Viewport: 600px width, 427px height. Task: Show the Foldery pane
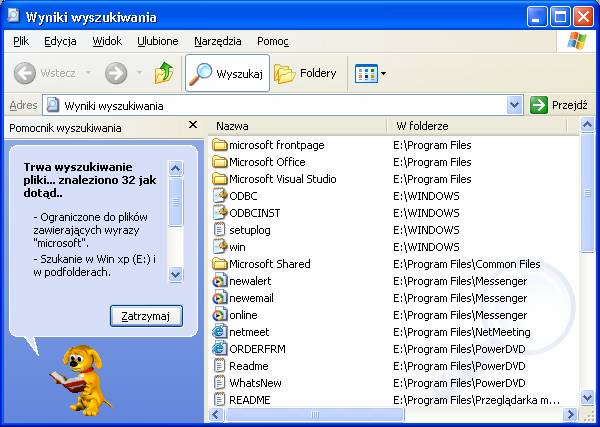click(x=305, y=73)
